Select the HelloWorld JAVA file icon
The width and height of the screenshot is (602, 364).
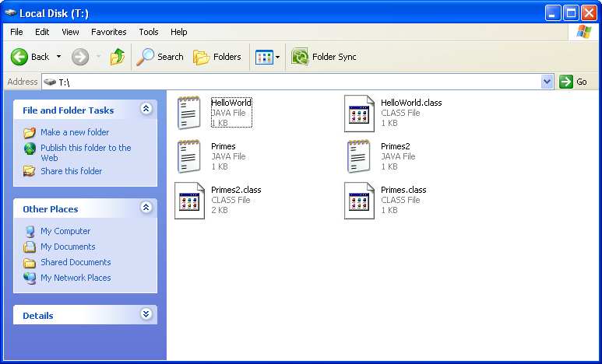click(x=189, y=113)
